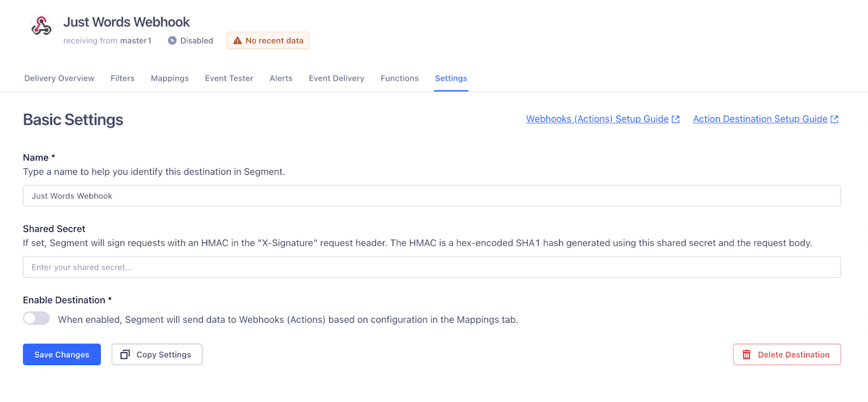Open the Webhooks (Actions) Setup Guide link
The width and height of the screenshot is (868, 402).
point(597,119)
